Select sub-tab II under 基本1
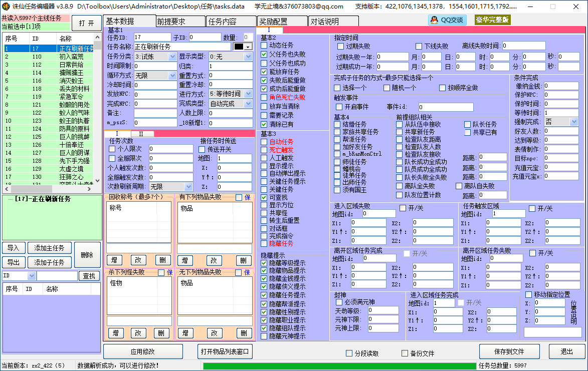588x371 pixels. click(142, 134)
